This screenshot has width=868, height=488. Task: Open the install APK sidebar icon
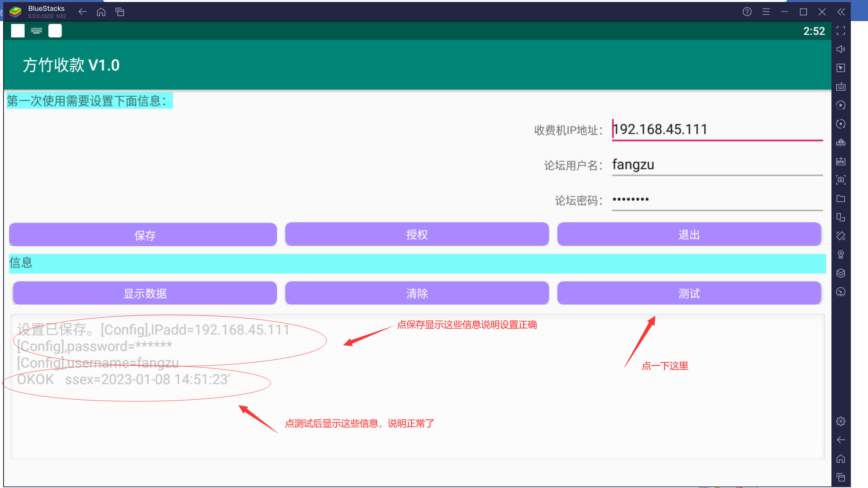click(x=841, y=161)
